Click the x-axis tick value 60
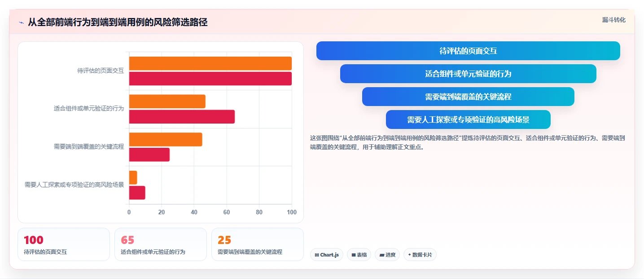 (x=227, y=212)
